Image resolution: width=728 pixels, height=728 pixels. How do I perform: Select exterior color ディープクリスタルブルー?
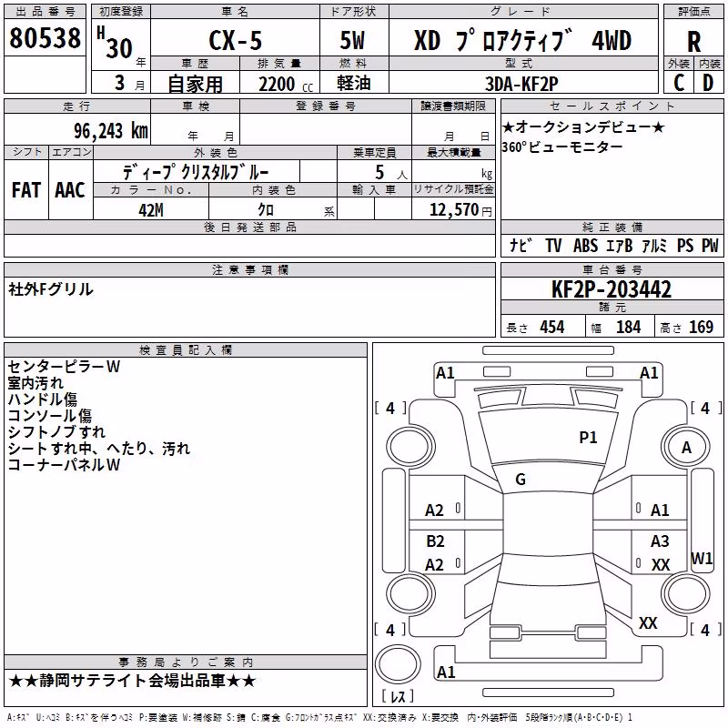point(196,172)
